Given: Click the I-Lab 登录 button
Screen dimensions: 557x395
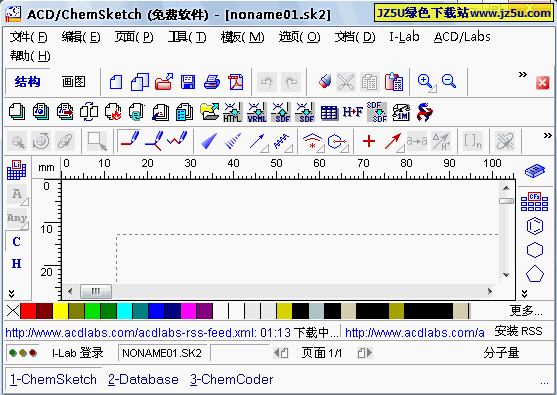Looking at the screenshot, I should click(x=77, y=353).
